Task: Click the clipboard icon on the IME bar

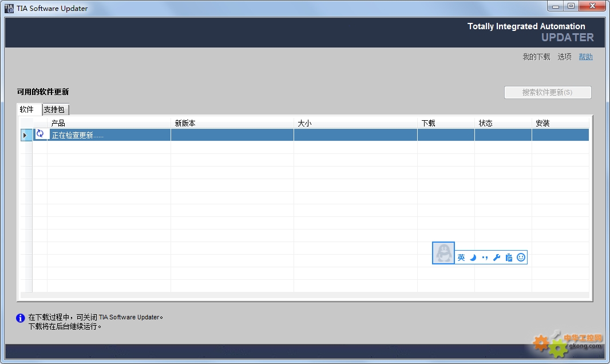Action: [509, 258]
